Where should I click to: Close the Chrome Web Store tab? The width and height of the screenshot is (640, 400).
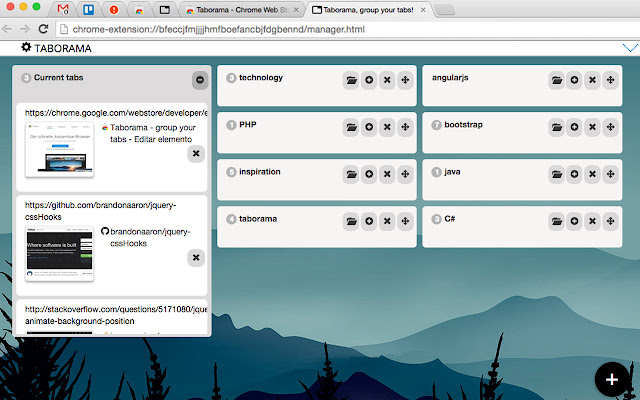296,10
